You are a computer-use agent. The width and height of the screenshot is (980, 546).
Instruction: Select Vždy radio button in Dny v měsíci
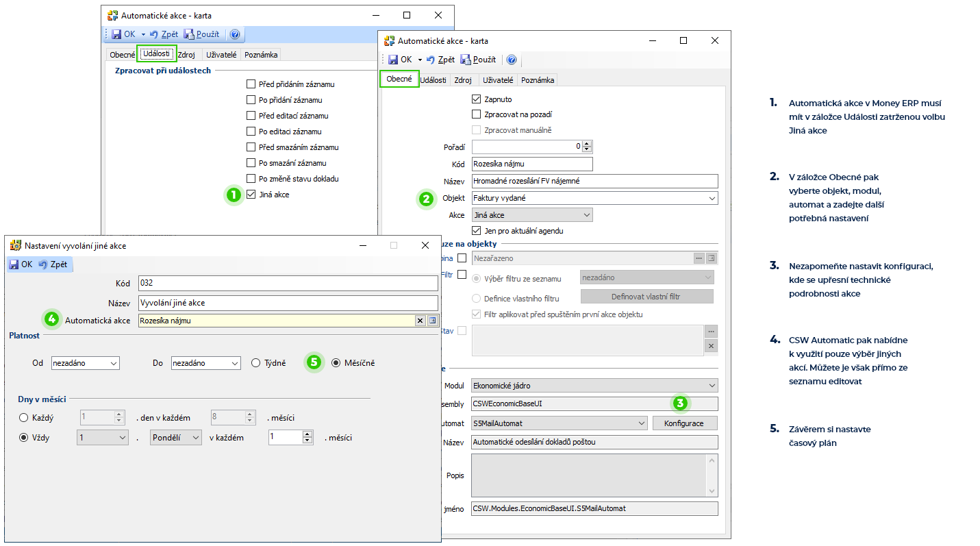(x=24, y=437)
